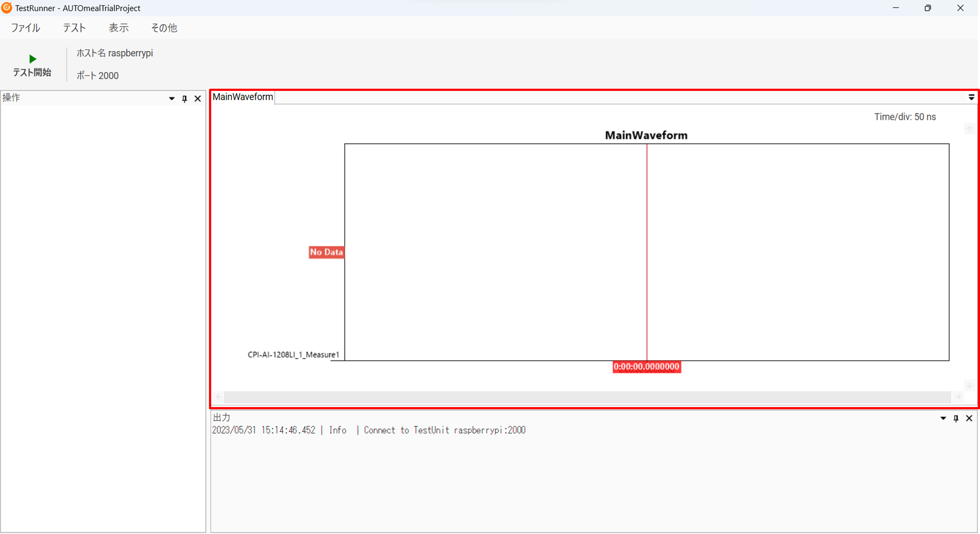This screenshot has height=534, width=980.
Task: Open the 表示 menu
Action: [x=119, y=28]
